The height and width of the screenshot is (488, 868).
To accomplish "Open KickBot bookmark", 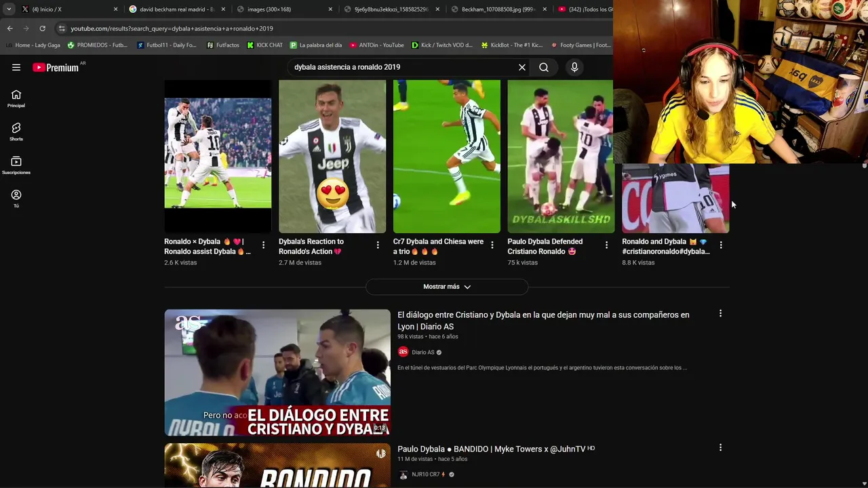I will [511, 45].
